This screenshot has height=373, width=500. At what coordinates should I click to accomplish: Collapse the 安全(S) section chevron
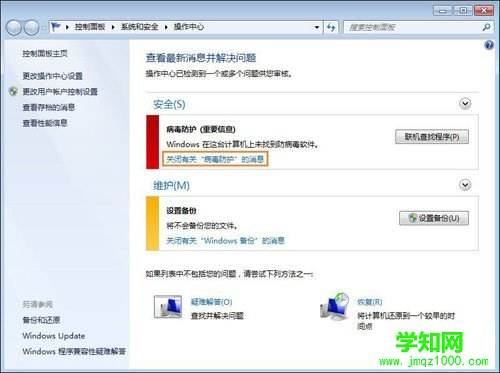(x=465, y=104)
